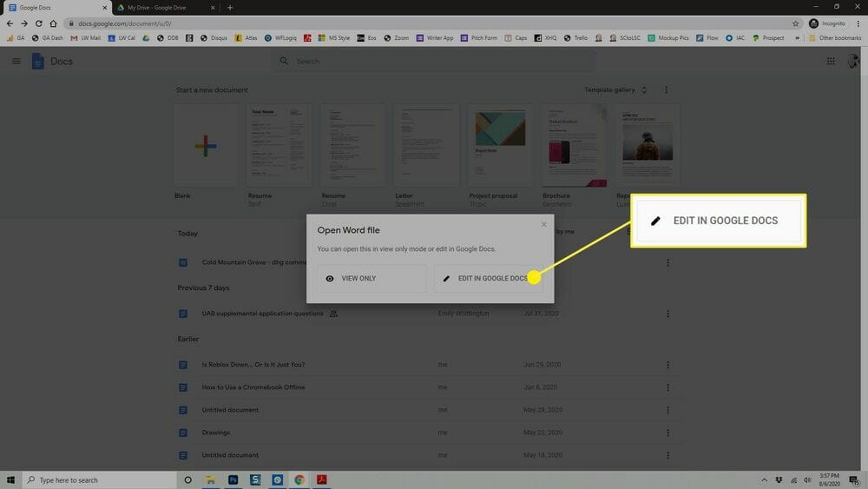Click the View Only button
This screenshot has height=489, width=868.
[371, 279]
